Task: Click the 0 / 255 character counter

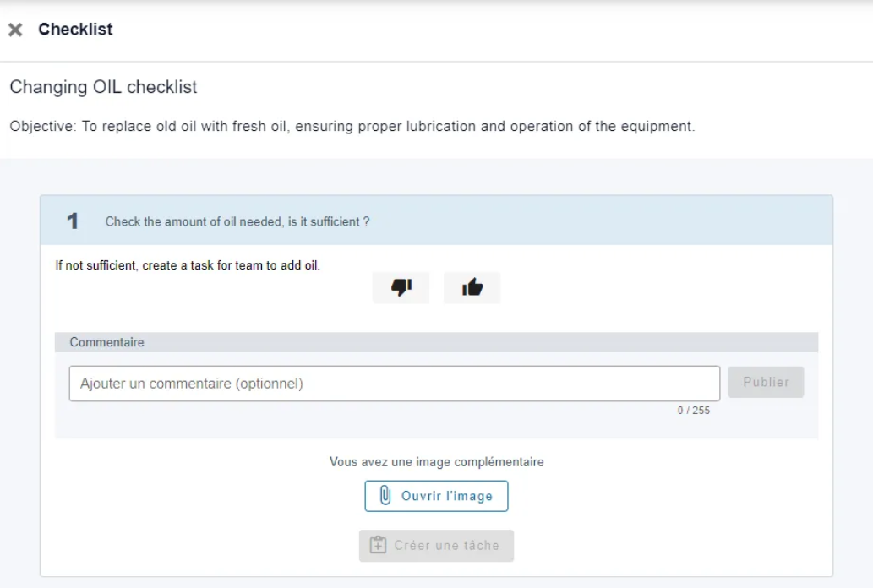Action: tap(693, 411)
